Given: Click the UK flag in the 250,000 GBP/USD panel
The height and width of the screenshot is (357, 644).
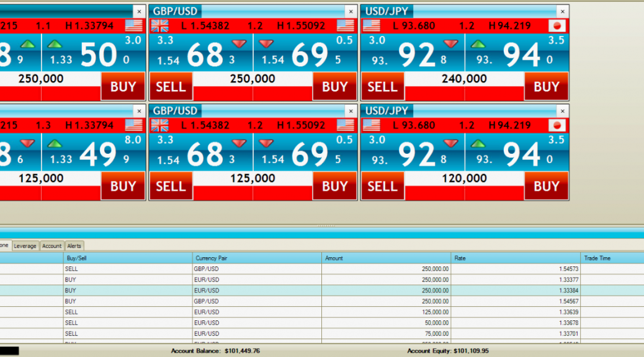Looking at the screenshot, I should click(159, 25).
